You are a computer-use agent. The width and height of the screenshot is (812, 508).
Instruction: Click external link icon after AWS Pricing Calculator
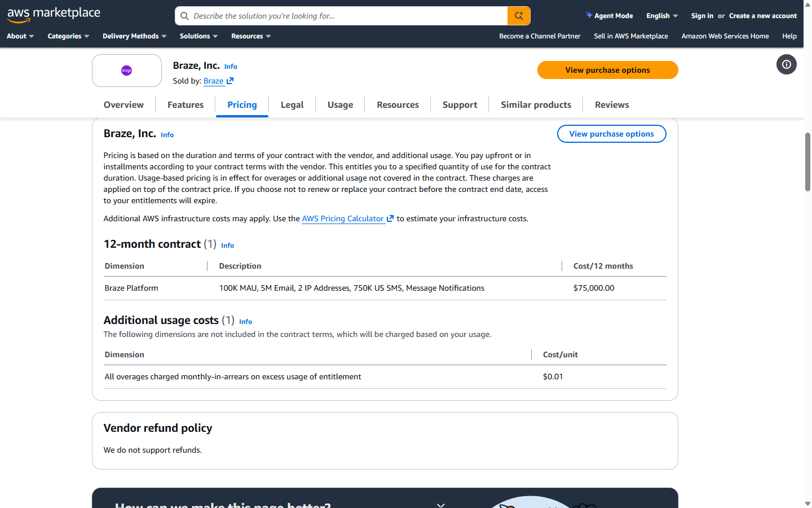pyautogui.click(x=390, y=218)
